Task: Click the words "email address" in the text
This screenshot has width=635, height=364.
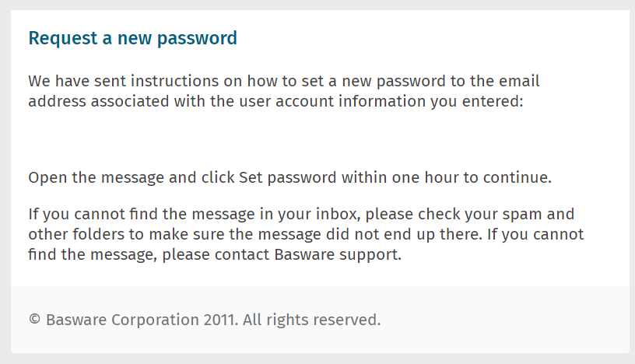Action: tap(498, 81)
